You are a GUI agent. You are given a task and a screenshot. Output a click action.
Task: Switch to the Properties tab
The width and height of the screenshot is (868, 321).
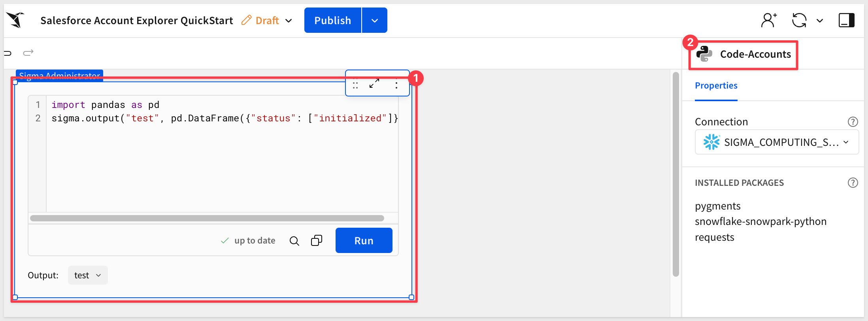pyautogui.click(x=716, y=86)
